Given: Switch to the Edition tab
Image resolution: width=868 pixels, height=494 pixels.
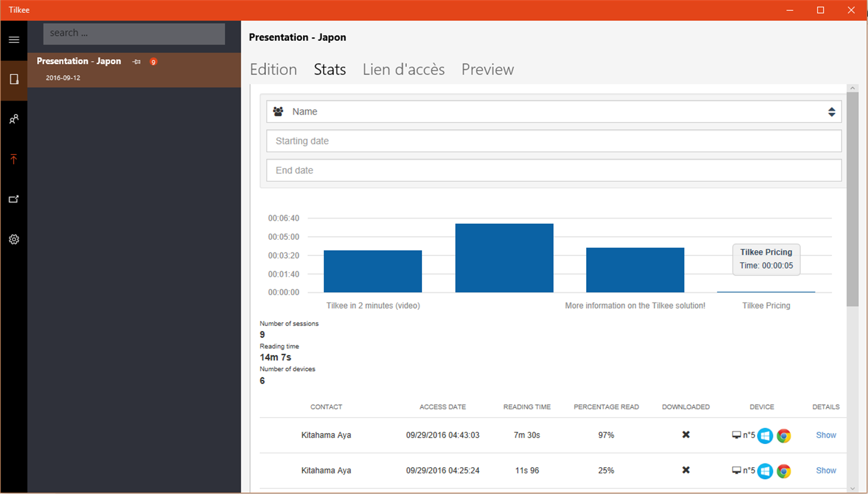Looking at the screenshot, I should 273,70.
